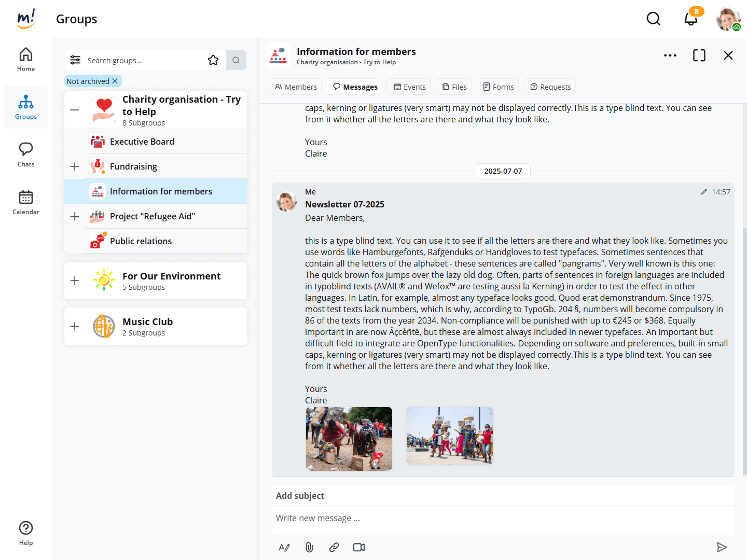
Task: Go to Chats in sidebar
Action: click(x=26, y=155)
